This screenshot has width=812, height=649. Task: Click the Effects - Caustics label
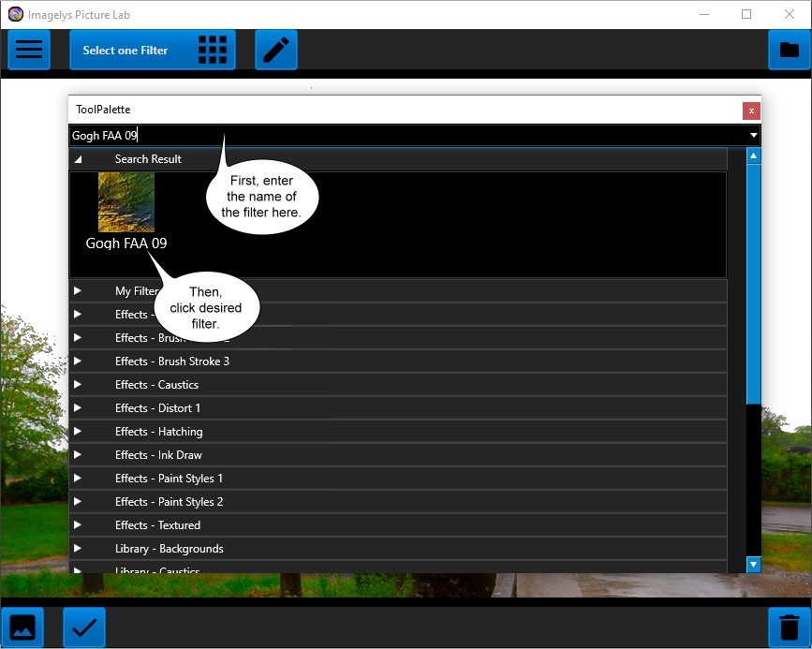[157, 384]
